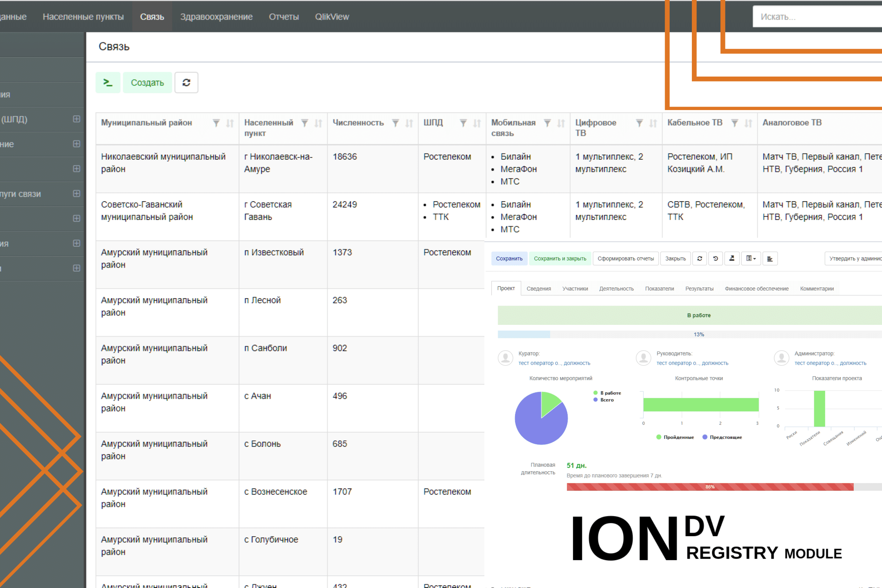Image resolution: width=882 pixels, height=588 pixels.
Task: Click the Руководитель avatar icon
Action: (644, 358)
